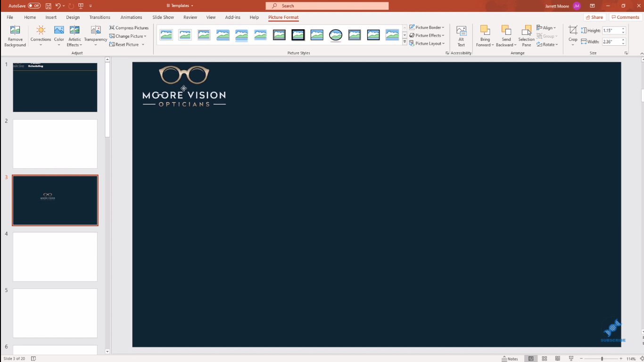
Task: Switch to the Insert tab
Action: pyautogui.click(x=51, y=17)
